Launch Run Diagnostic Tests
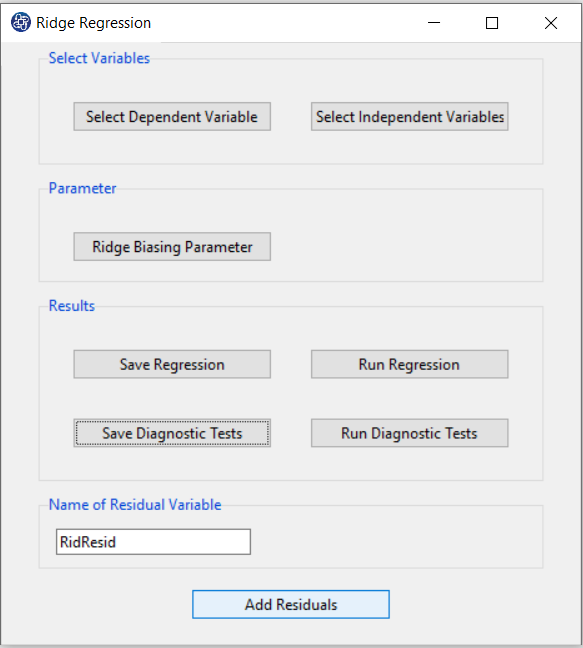The width and height of the screenshot is (583, 648). (x=409, y=433)
